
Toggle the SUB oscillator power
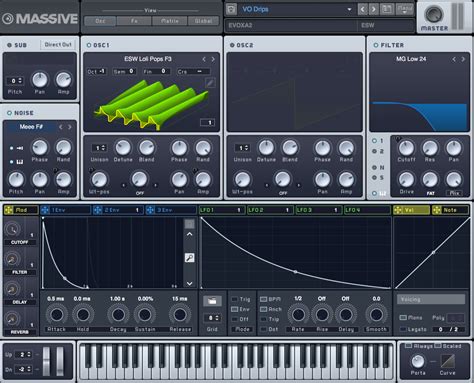pyautogui.click(x=9, y=45)
